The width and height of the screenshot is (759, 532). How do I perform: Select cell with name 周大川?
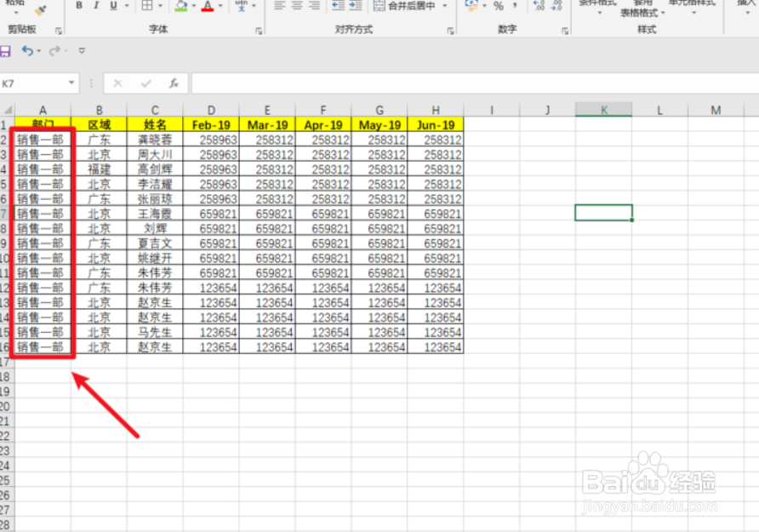[155, 154]
